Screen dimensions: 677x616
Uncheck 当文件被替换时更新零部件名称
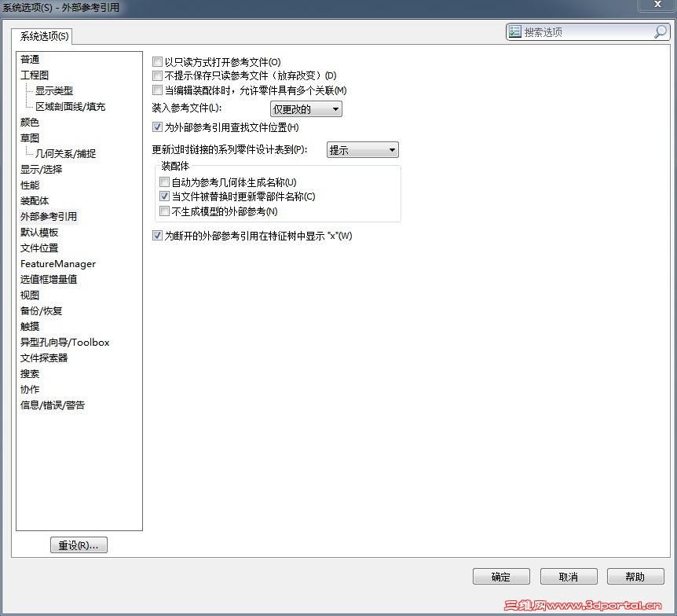click(x=164, y=196)
